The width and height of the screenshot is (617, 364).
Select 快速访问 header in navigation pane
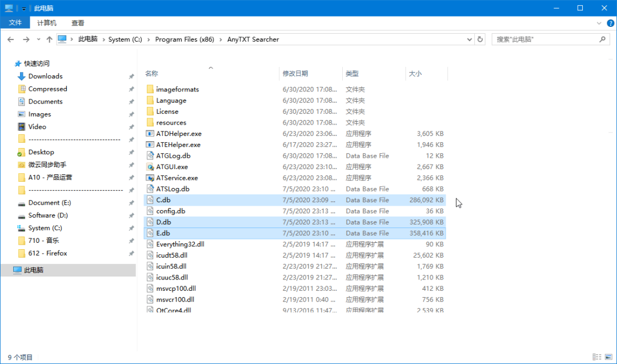click(37, 63)
